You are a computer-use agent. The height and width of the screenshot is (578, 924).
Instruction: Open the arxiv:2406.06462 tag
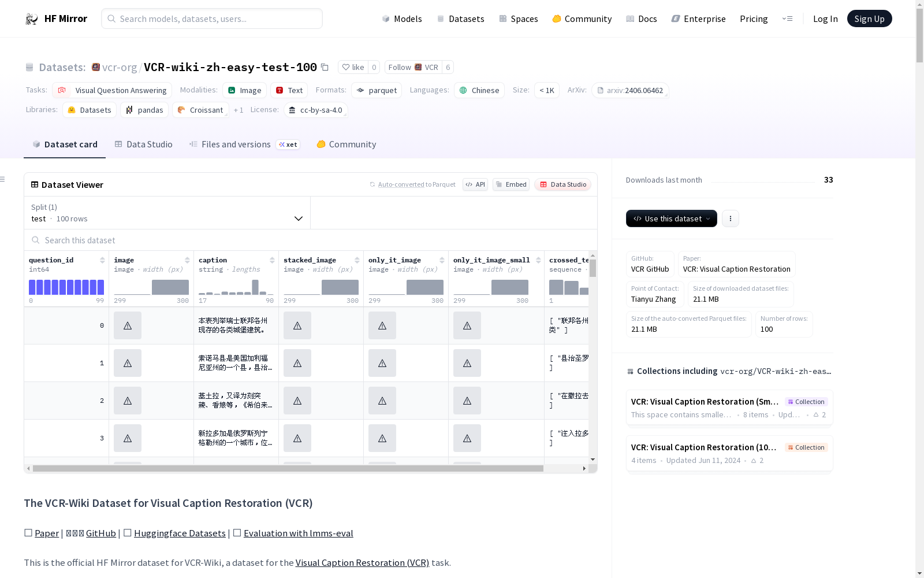point(630,90)
